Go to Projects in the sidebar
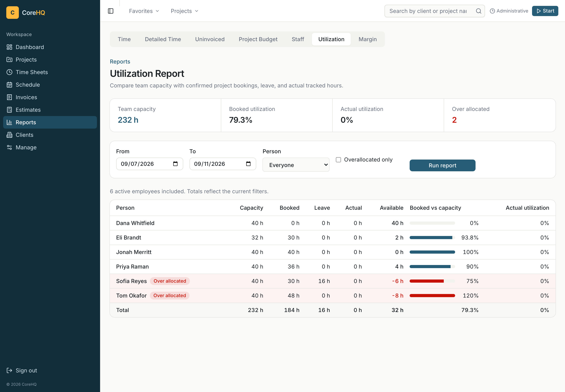The height and width of the screenshot is (392, 565). pos(50,59)
